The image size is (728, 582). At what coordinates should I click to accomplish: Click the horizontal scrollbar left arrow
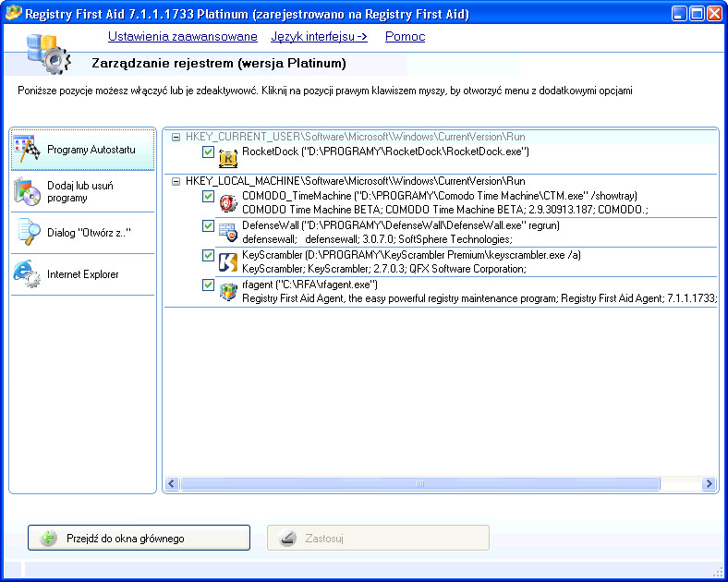tap(171, 483)
